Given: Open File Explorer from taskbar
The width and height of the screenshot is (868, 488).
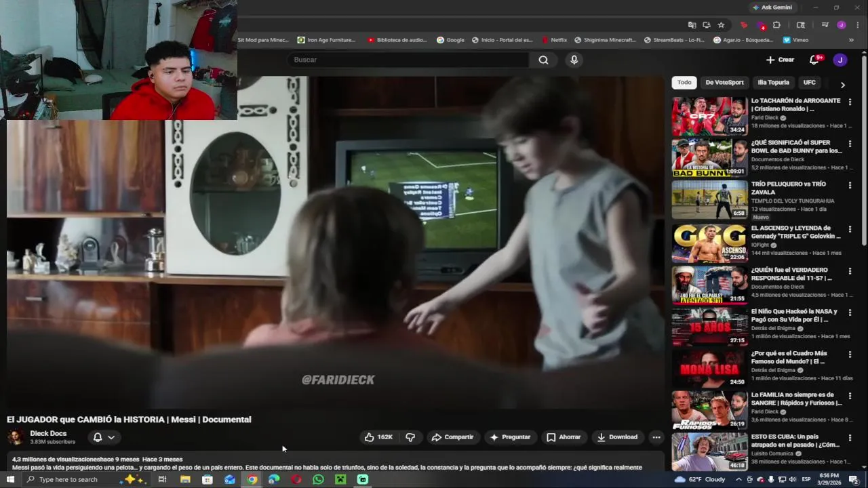Looking at the screenshot, I should (x=185, y=479).
